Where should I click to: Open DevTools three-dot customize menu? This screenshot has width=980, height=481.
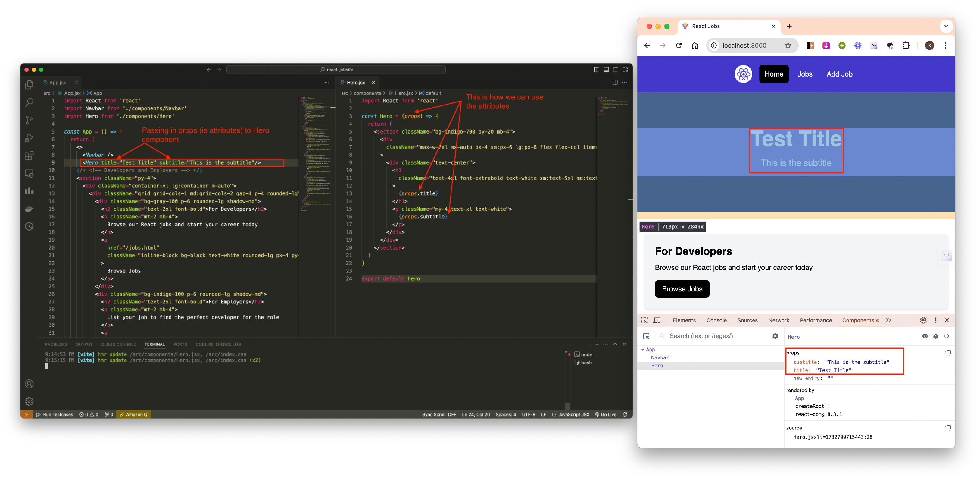(x=935, y=320)
